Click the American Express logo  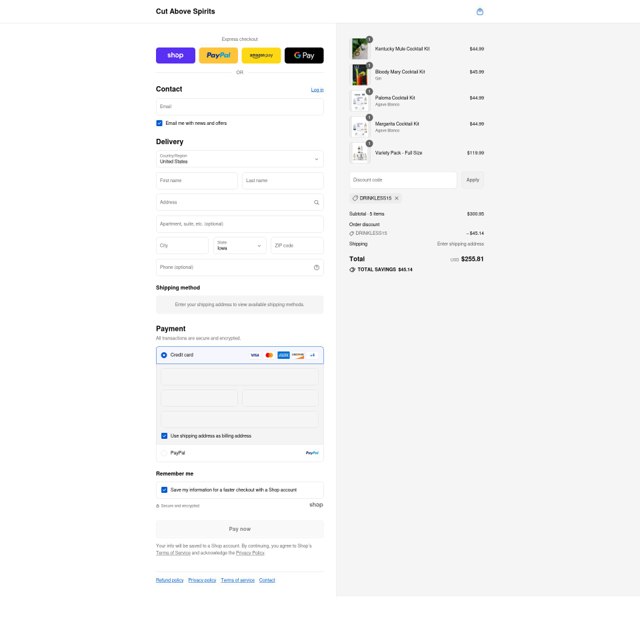(x=283, y=355)
